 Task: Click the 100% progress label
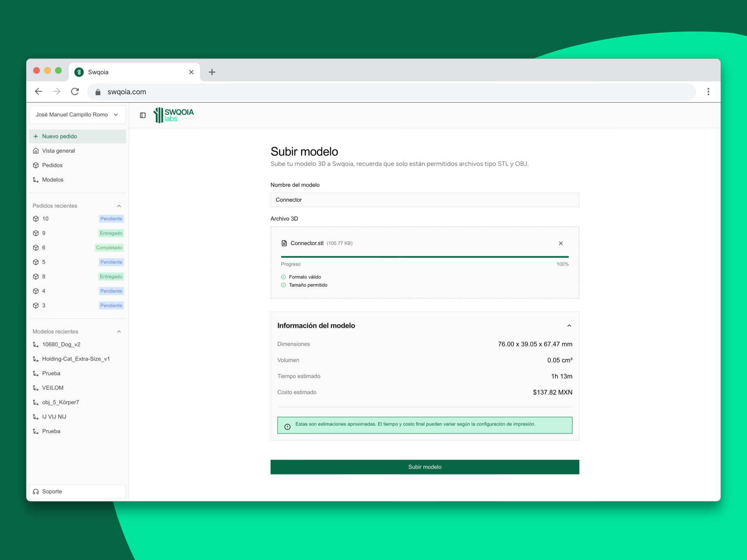click(563, 264)
